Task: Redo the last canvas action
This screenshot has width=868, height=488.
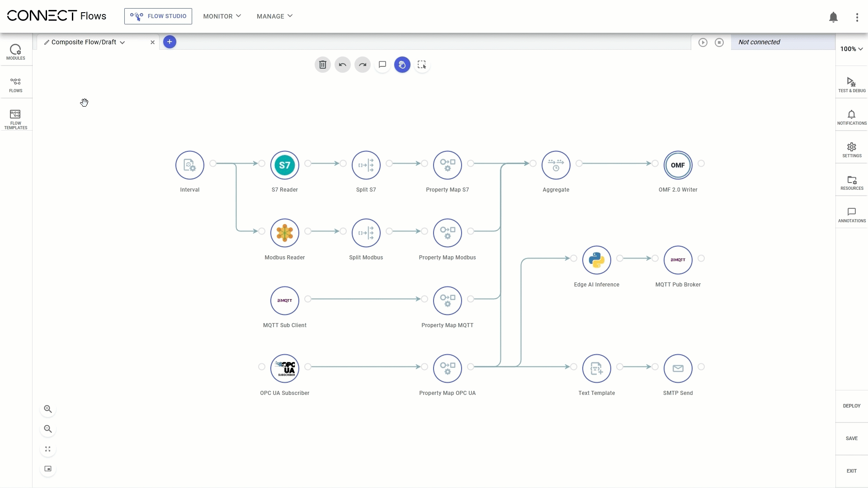Action: (x=363, y=65)
